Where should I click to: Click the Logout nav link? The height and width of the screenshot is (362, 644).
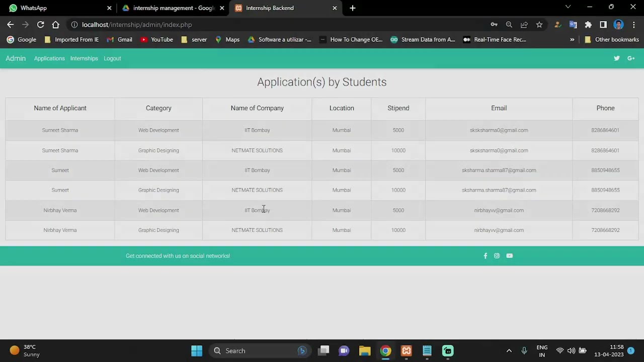(112, 58)
